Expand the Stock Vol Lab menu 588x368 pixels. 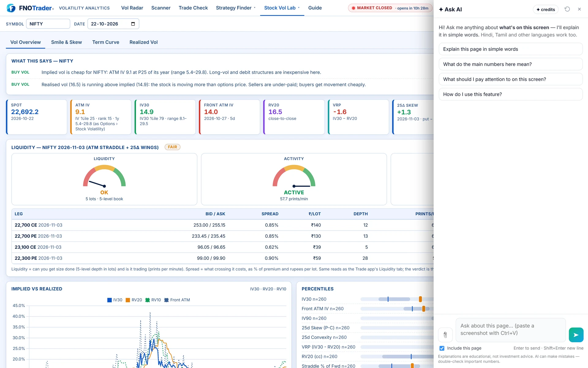click(x=282, y=8)
